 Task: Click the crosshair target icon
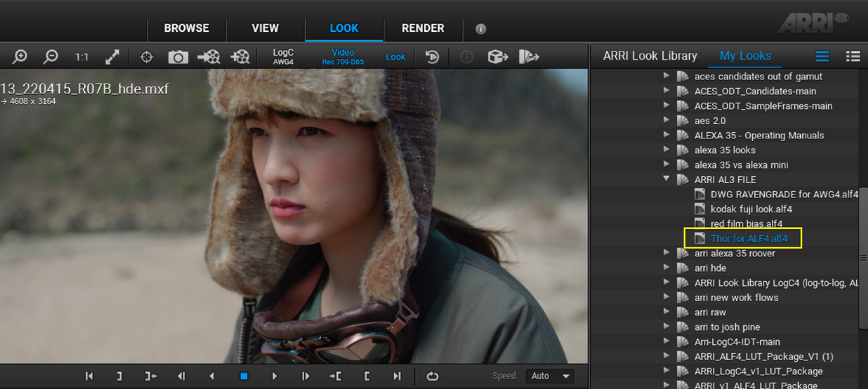click(146, 57)
